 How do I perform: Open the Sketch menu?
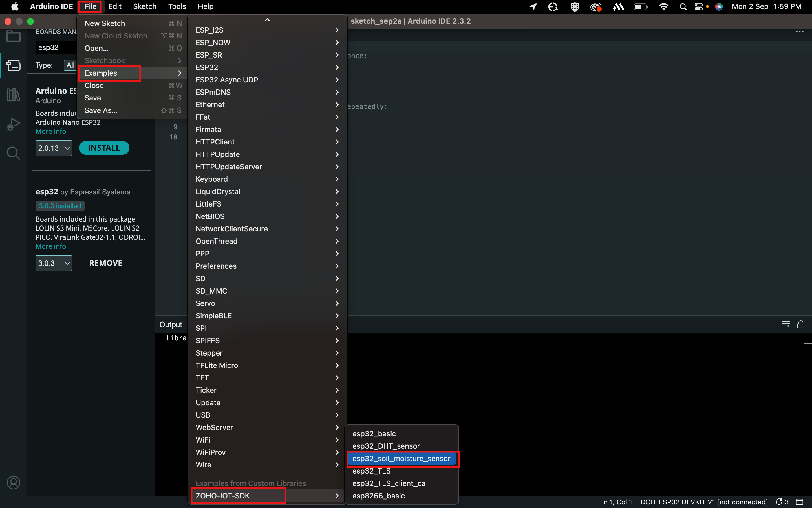tap(145, 6)
